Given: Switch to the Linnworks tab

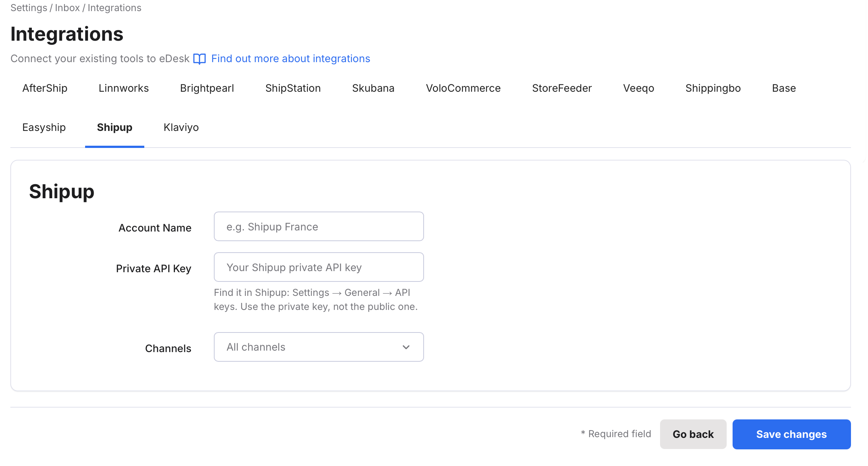Looking at the screenshot, I should coord(124,88).
